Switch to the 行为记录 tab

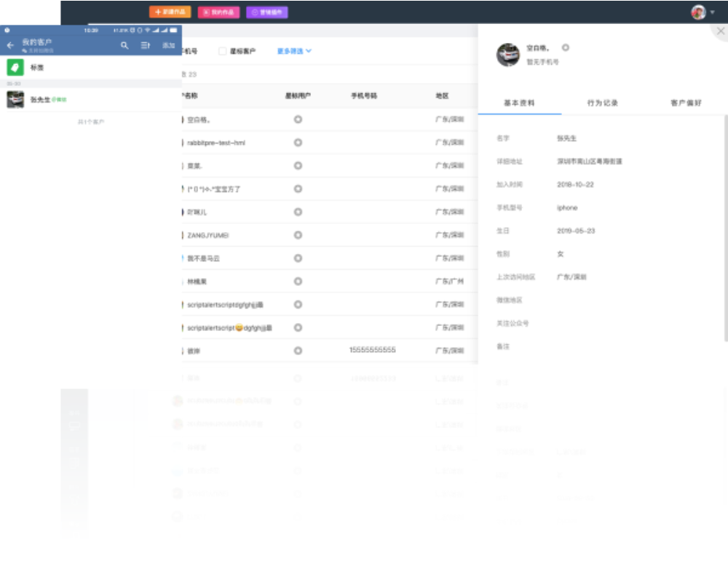click(603, 103)
